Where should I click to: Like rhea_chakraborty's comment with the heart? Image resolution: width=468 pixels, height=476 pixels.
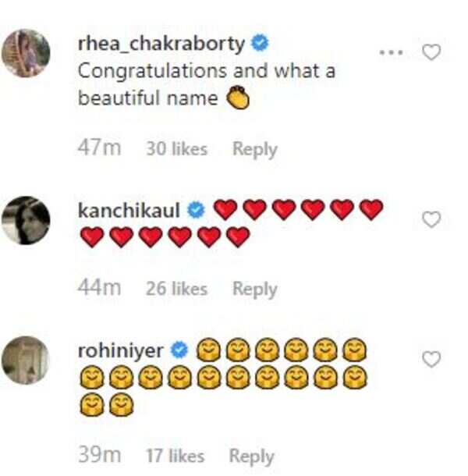click(x=431, y=52)
